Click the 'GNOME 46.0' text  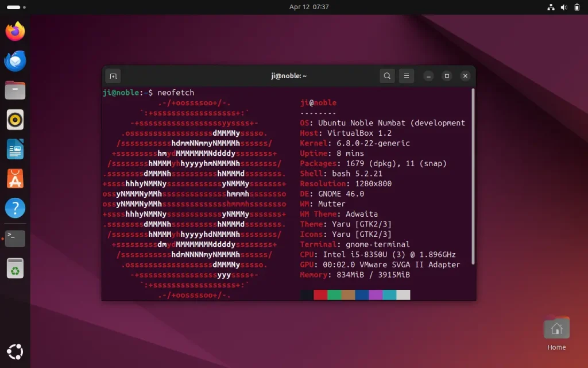(x=341, y=194)
